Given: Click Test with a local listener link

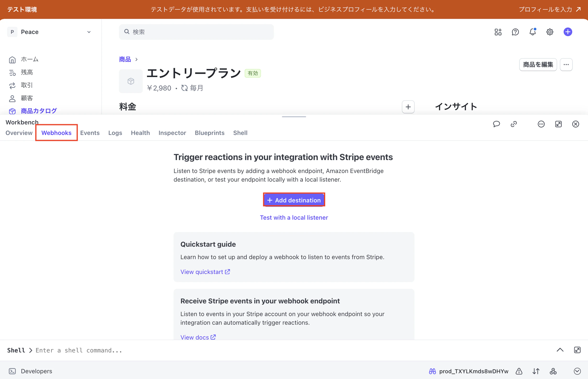Looking at the screenshot, I should [x=294, y=217].
